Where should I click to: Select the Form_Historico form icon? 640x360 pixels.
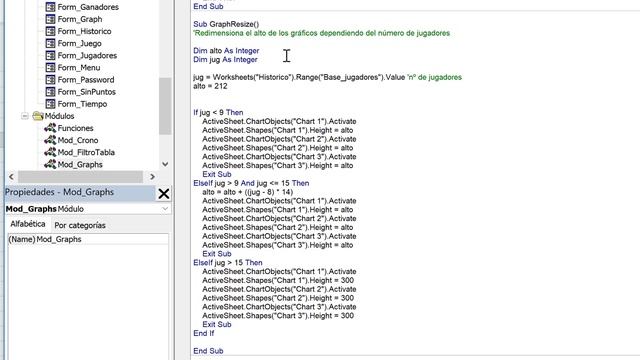click(x=50, y=31)
